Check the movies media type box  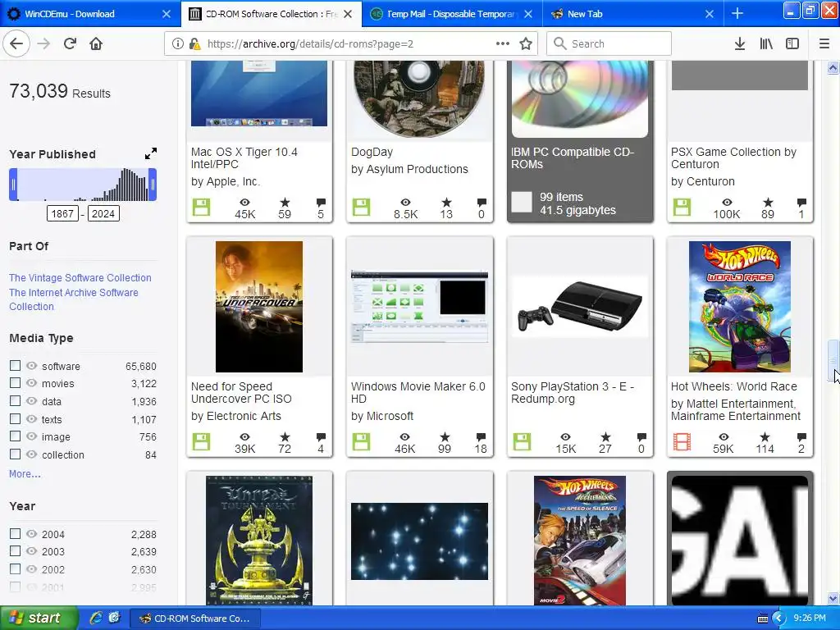[15, 382]
